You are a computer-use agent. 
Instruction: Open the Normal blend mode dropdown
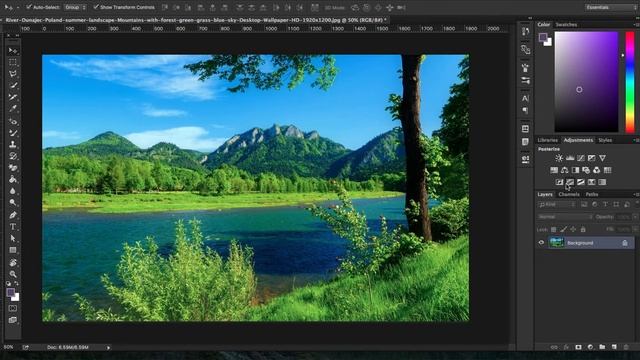click(x=565, y=217)
